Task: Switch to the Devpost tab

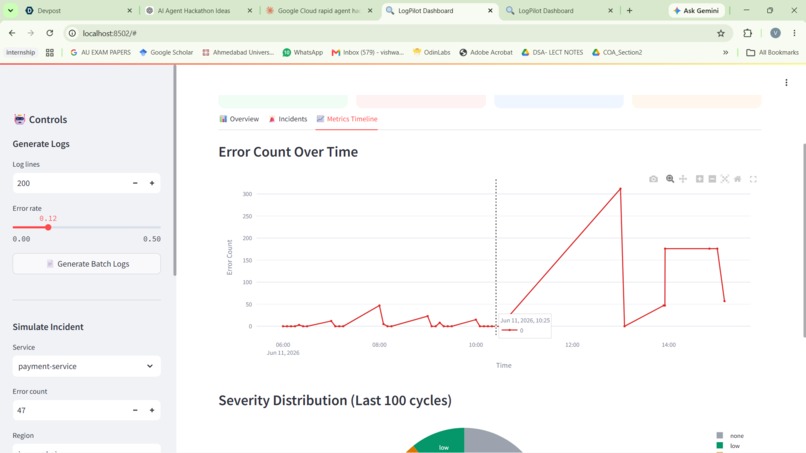Action: click(75, 10)
